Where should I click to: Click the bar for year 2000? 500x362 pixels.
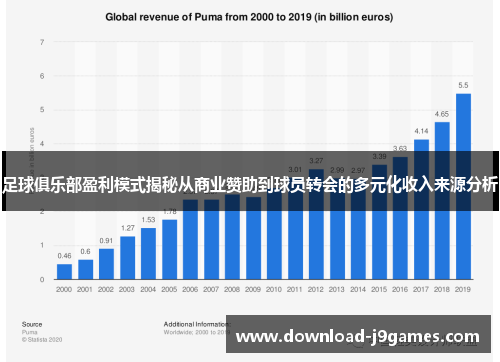click(x=64, y=272)
